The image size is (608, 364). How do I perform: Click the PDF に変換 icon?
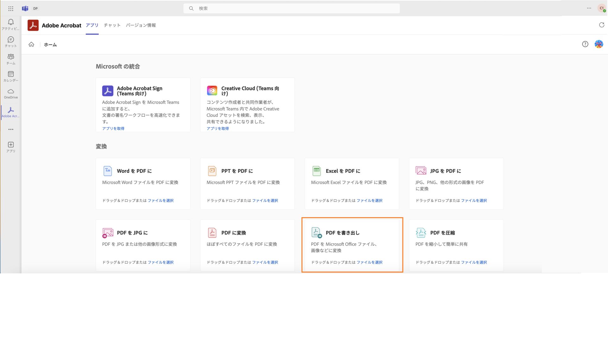212,233
